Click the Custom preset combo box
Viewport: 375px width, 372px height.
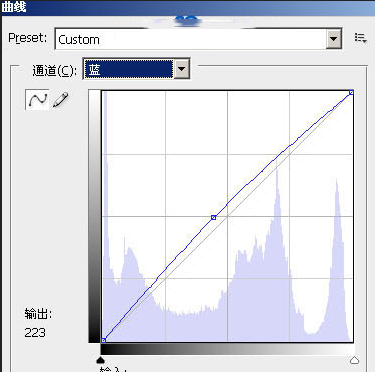click(x=198, y=39)
